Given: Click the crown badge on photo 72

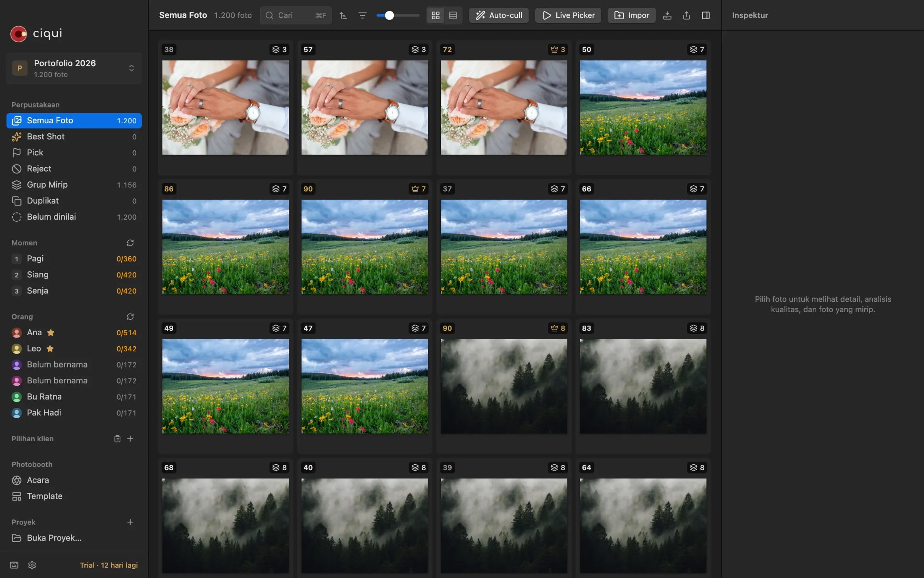Looking at the screenshot, I should pos(558,49).
